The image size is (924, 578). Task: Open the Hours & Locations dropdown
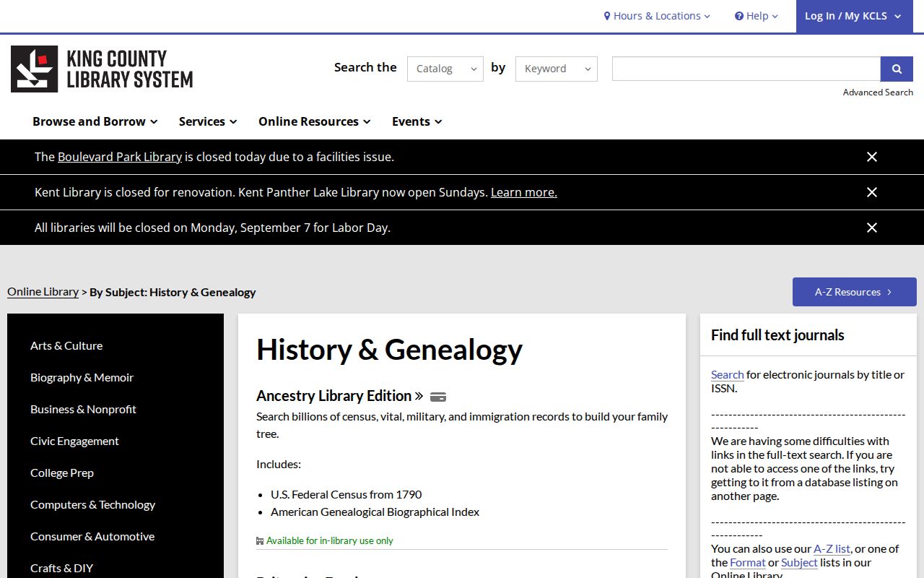click(x=657, y=16)
